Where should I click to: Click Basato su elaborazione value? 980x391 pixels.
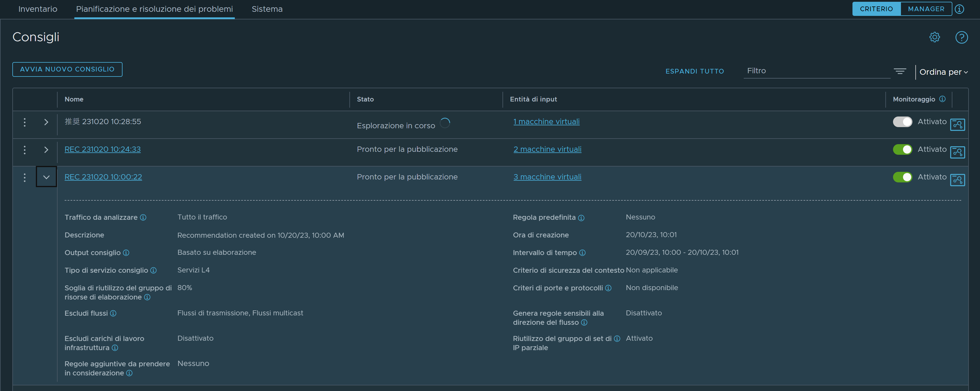(x=217, y=252)
